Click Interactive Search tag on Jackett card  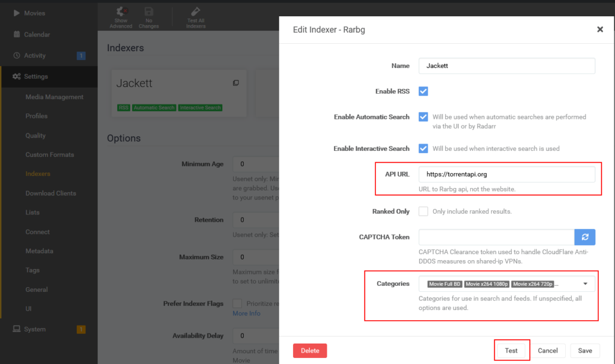pos(200,108)
